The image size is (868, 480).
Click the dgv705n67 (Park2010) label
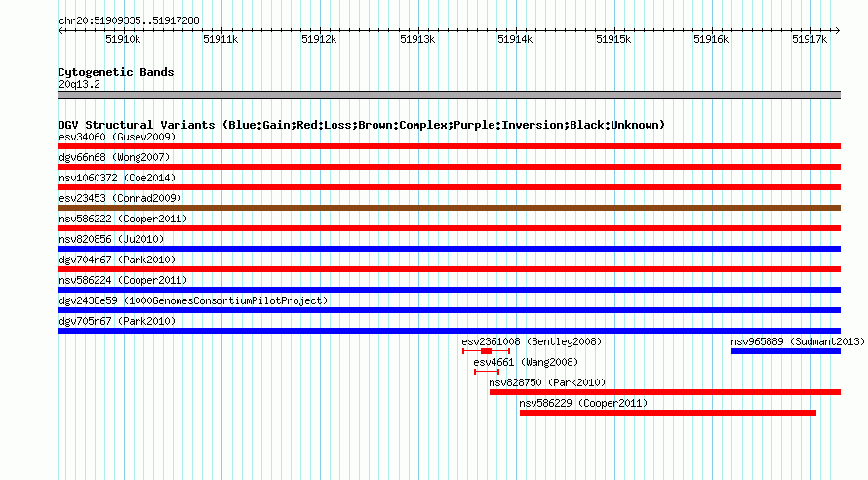(117, 321)
